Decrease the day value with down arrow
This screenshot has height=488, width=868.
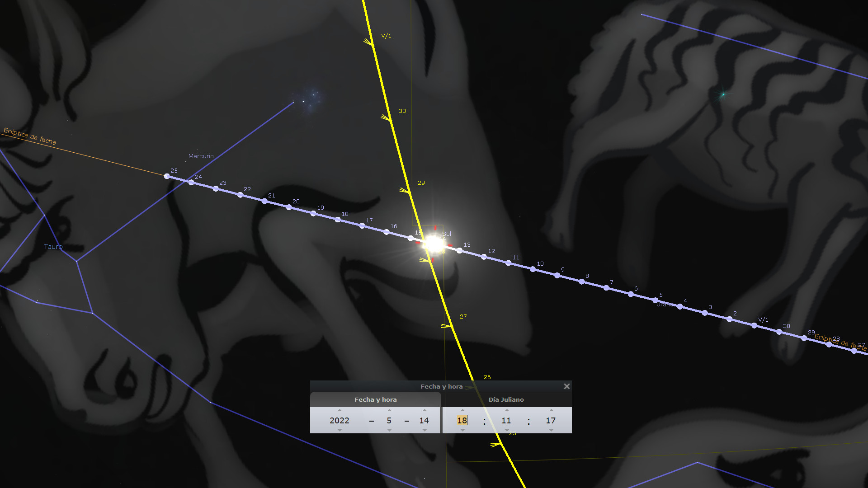[425, 430]
